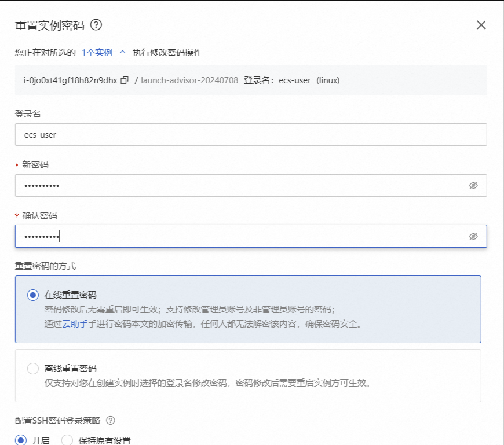The width and height of the screenshot is (504, 445).
Task: Click the launch-advisor-20240708 instance name
Action: point(189,80)
